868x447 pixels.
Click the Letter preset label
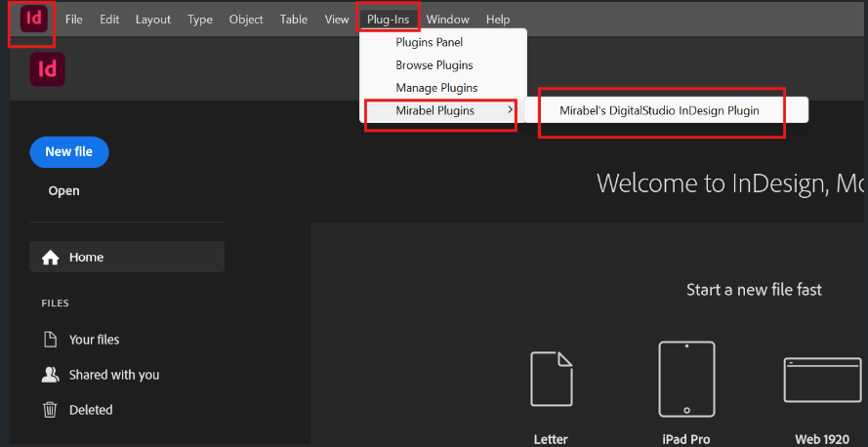551,440
